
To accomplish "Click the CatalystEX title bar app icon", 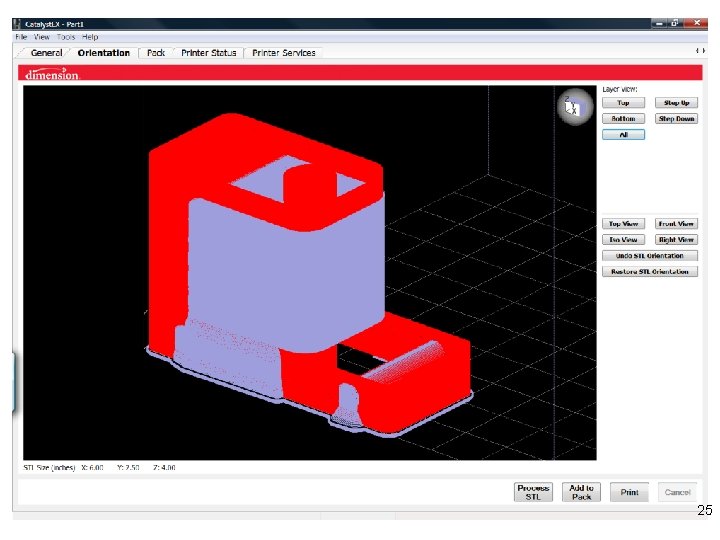I will click(x=17, y=24).
